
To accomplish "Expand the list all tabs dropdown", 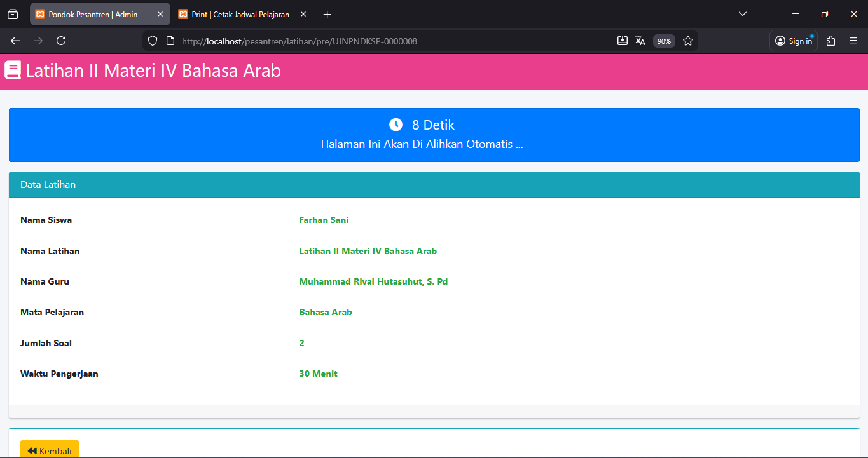I will (x=742, y=14).
